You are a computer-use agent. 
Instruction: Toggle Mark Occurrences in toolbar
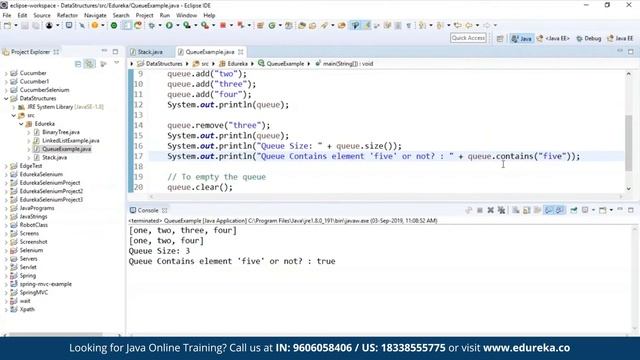[x=367, y=25]
